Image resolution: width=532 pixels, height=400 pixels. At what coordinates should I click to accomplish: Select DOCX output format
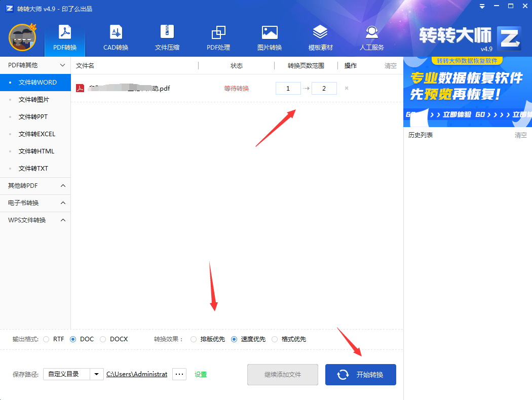[x=103, y=339]
